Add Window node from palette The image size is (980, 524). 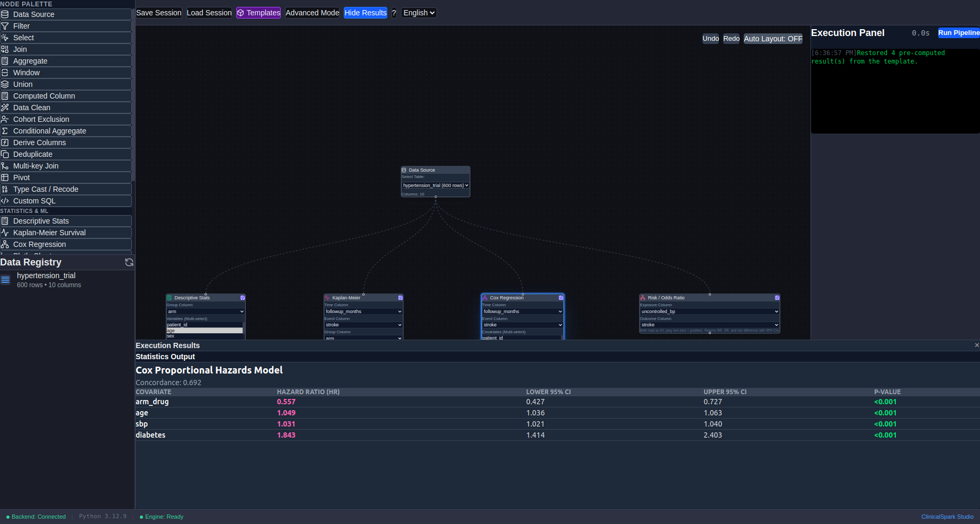coord(66,73)
